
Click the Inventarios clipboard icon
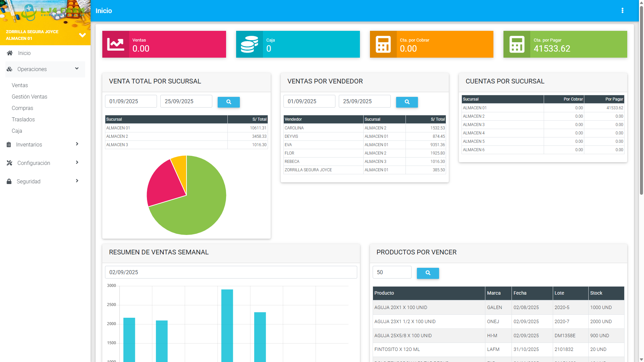pyautogui.click(x=9, y=144)
